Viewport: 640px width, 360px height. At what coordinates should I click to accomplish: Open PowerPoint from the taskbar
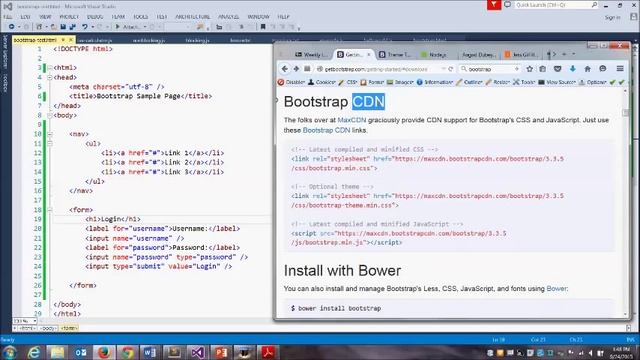221,352
